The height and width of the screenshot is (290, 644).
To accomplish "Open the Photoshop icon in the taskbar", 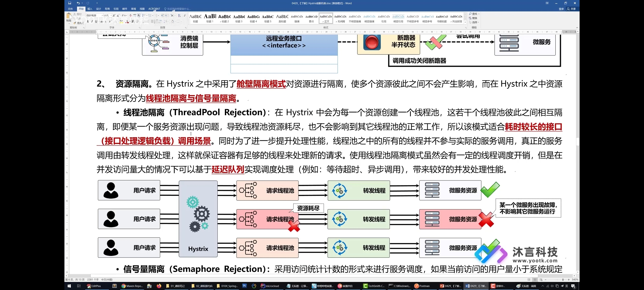I will (x=244, y=286).
